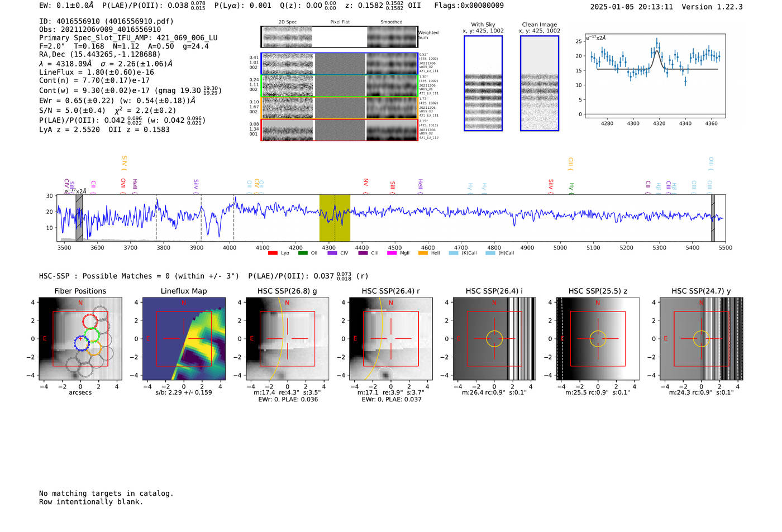Click the blue dashed fiber circle
782x532 pixels.
[x=82, y=343]
